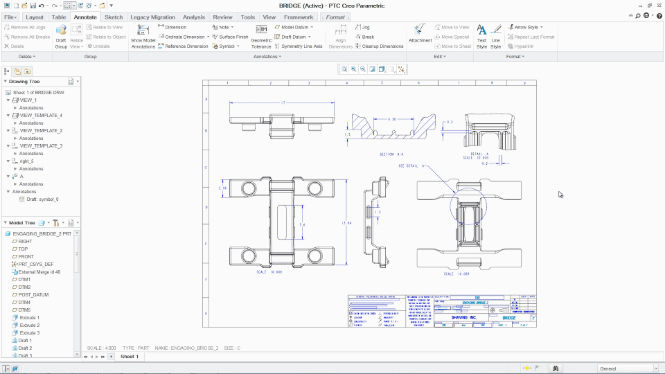Collapse the Model Tree panel

pos(5,223)
